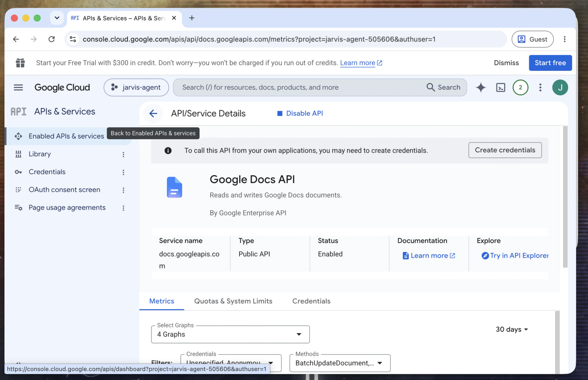The image size is (588, 380).
Task: Open the account avatar J
Action: coord(560,87)
